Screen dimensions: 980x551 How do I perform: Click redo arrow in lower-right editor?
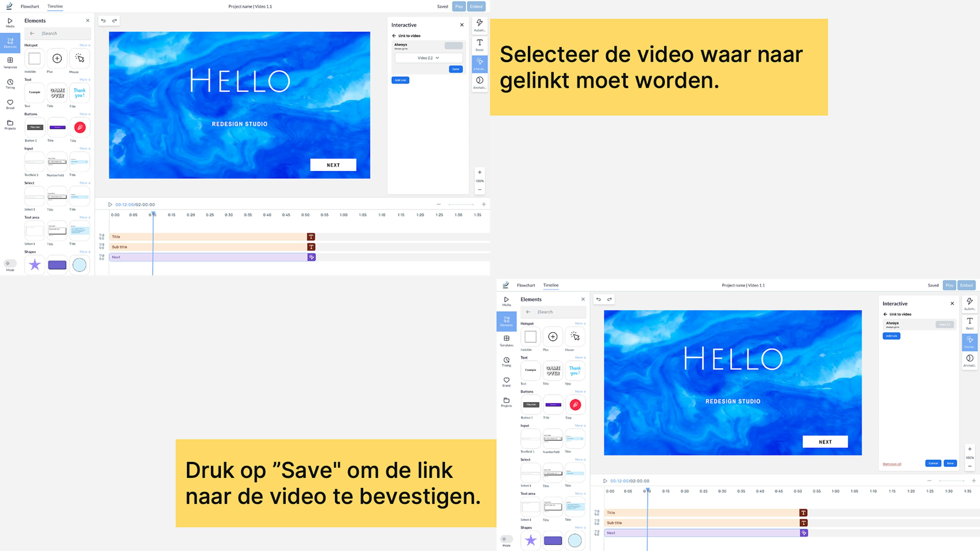coord(609,299)
